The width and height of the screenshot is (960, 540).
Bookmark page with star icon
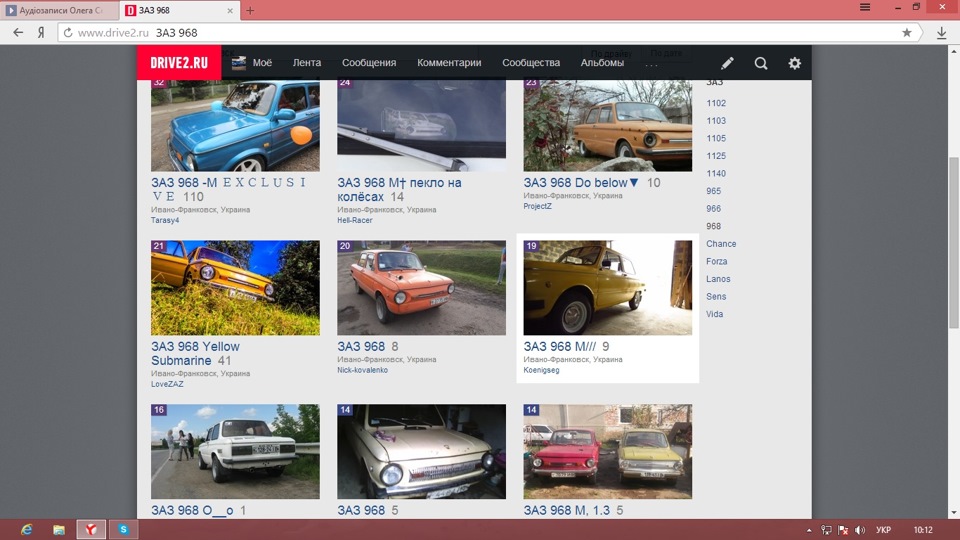(x=907, y=32)
